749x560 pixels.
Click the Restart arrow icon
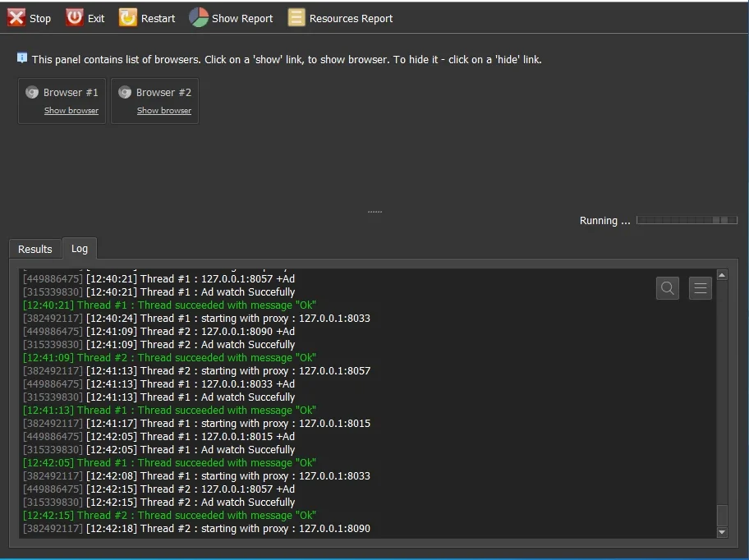pyautogui.click(x=128, y=18)
